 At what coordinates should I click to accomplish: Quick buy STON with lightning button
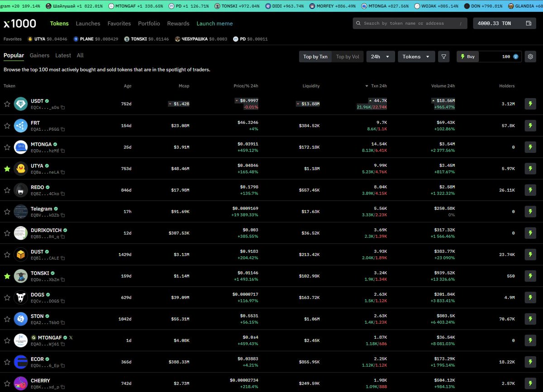coord(530,319)
